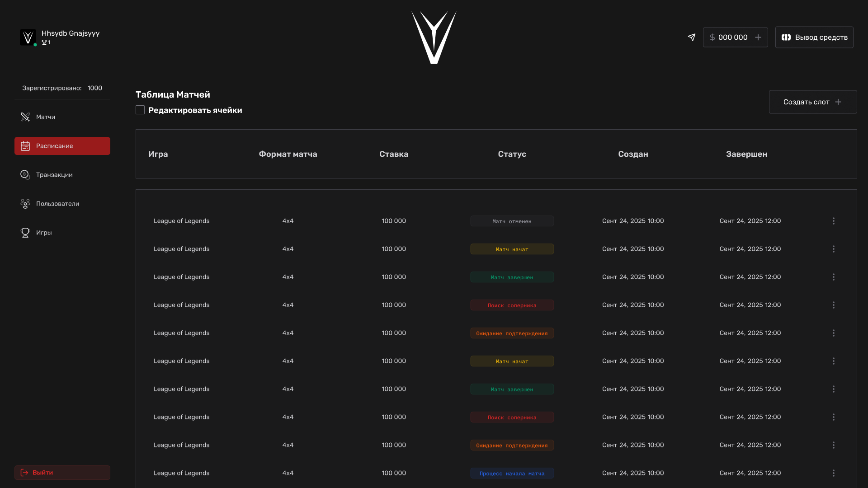Open the three-dot menu of the second Матч начат row
The image size is (868, 488).
coord(834,361)
